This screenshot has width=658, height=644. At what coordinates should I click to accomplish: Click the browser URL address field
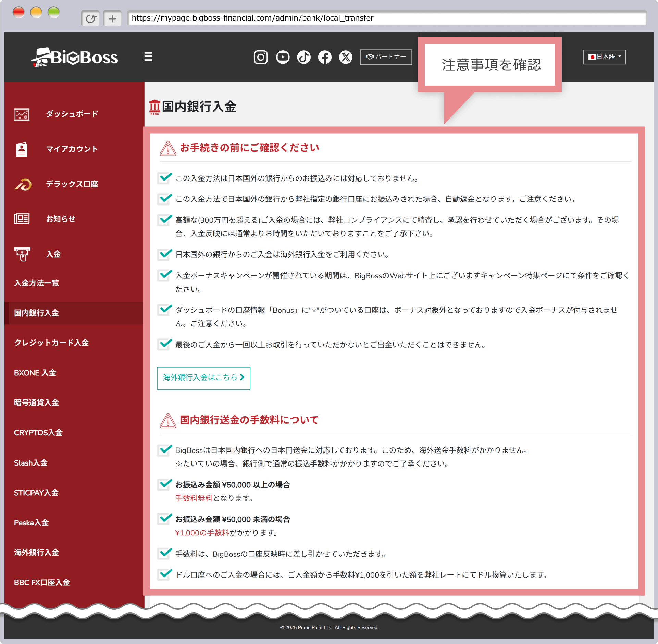pyautogui.click(x=386, y=18)
